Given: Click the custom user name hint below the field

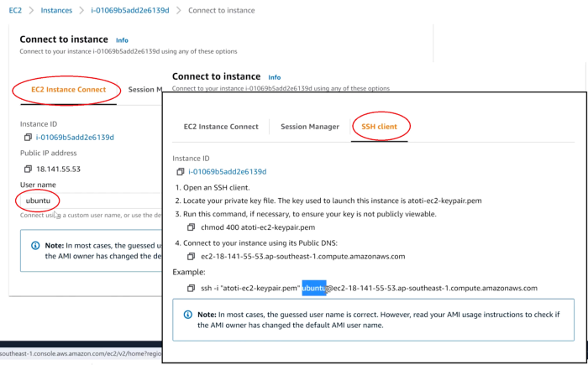Looking at the screenshot, I should tap(91, 215).
